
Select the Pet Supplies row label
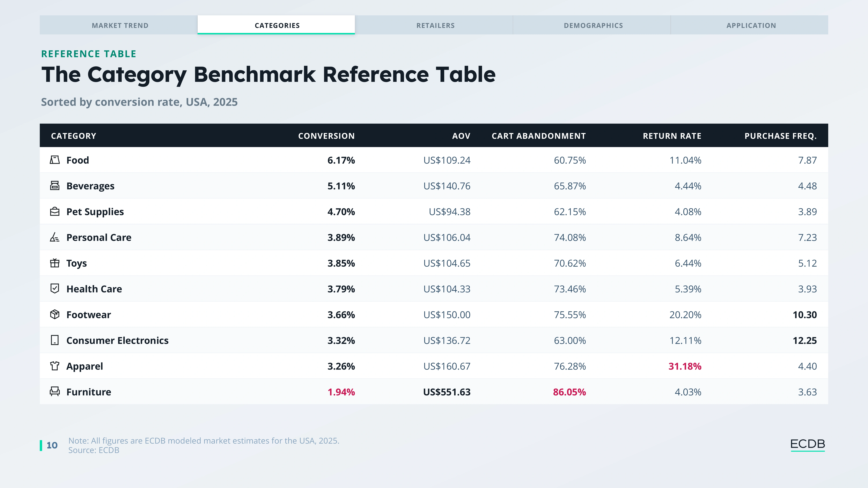pos(95,212)
